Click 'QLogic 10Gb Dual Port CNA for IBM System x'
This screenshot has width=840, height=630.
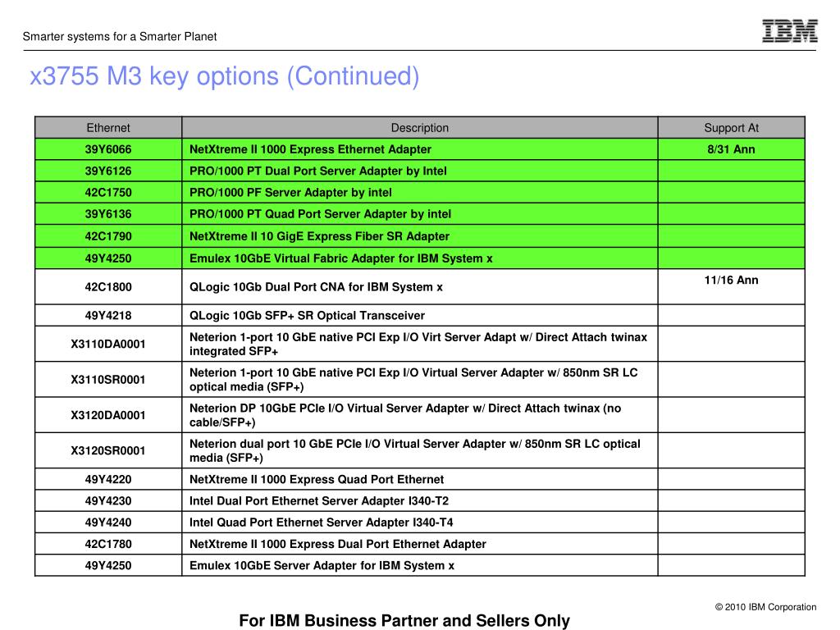click(316, 287)
